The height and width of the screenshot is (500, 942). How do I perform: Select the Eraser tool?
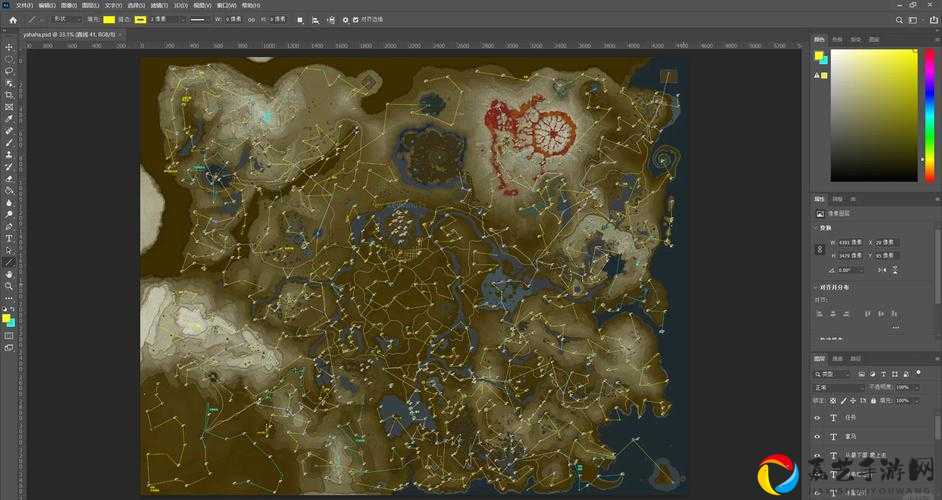9,179
